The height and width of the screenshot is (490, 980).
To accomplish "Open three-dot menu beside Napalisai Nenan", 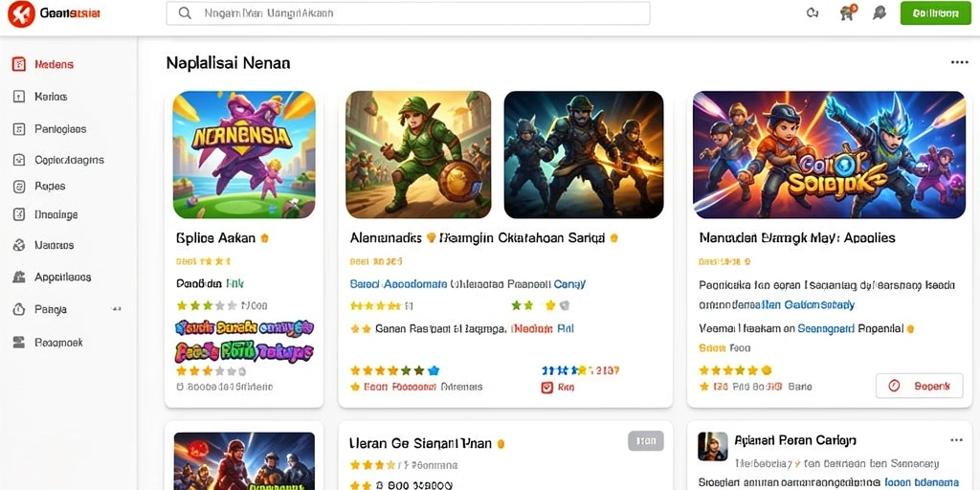I will [x=959, y=62].
